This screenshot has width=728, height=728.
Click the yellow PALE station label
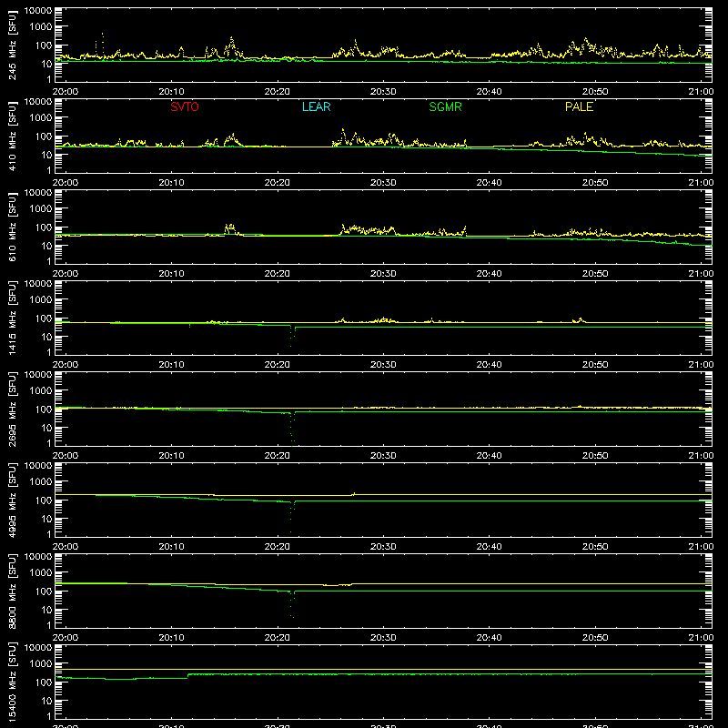579,106
